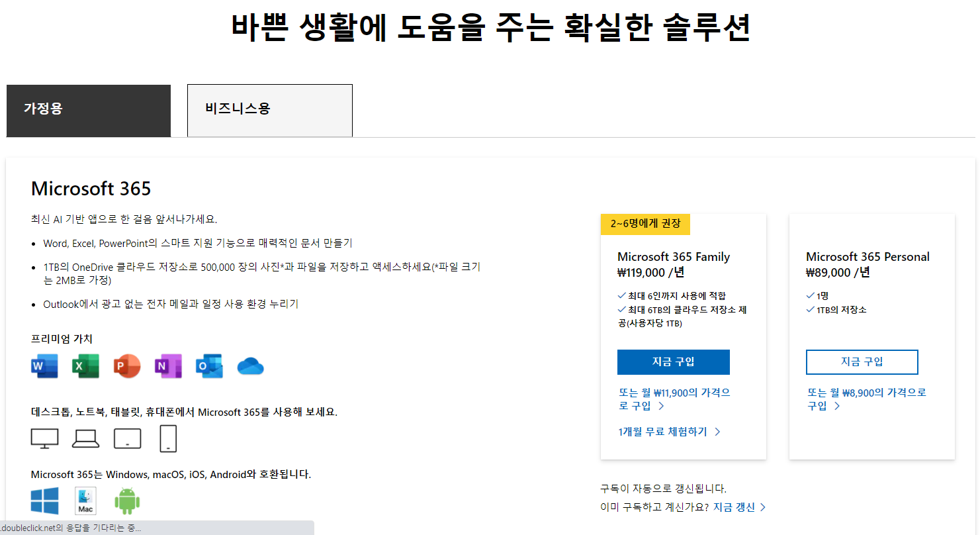Click the Windows logo icon

pyautogui.click(x=45, y=501)
